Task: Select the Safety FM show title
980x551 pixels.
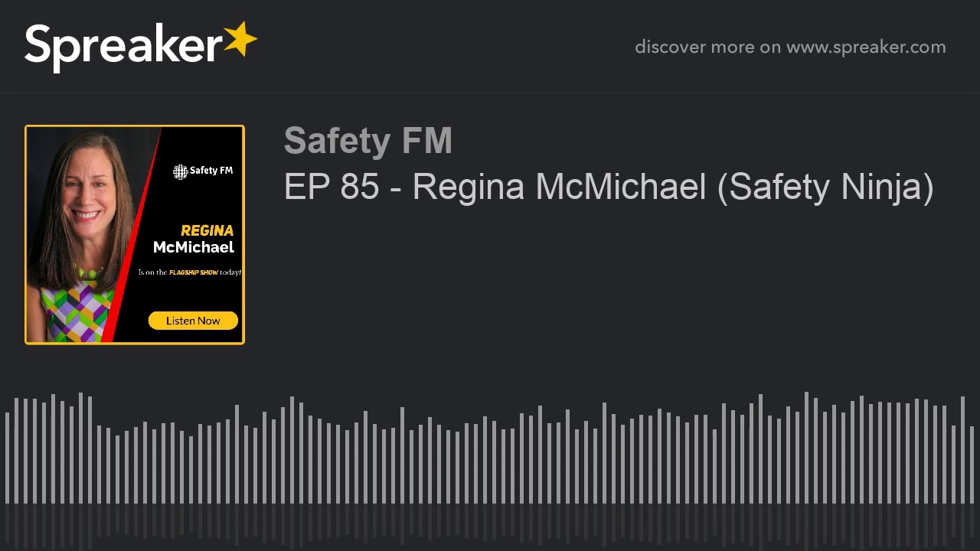Action: (368, 141)
